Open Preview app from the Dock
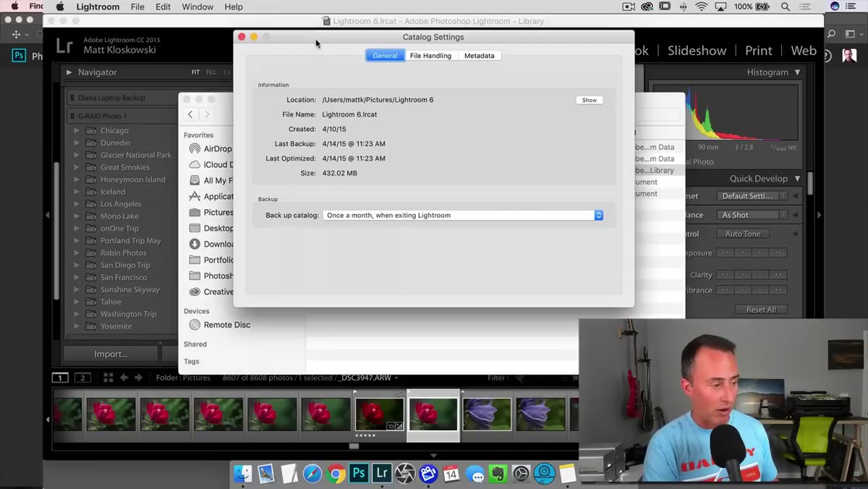Viewport: 868px width, 489px height. (266, 474)
